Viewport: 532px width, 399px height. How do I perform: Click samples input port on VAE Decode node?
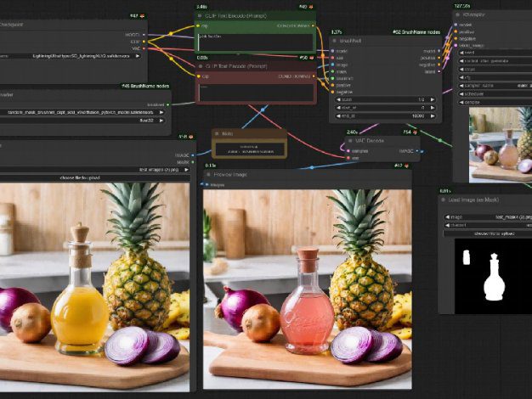point(348,151)
